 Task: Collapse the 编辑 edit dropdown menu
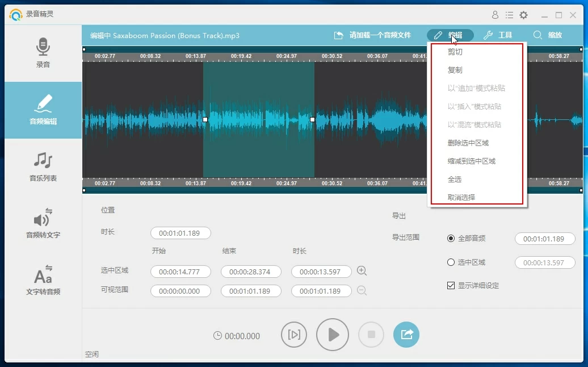pyautogui.click(x=450, y=35)
